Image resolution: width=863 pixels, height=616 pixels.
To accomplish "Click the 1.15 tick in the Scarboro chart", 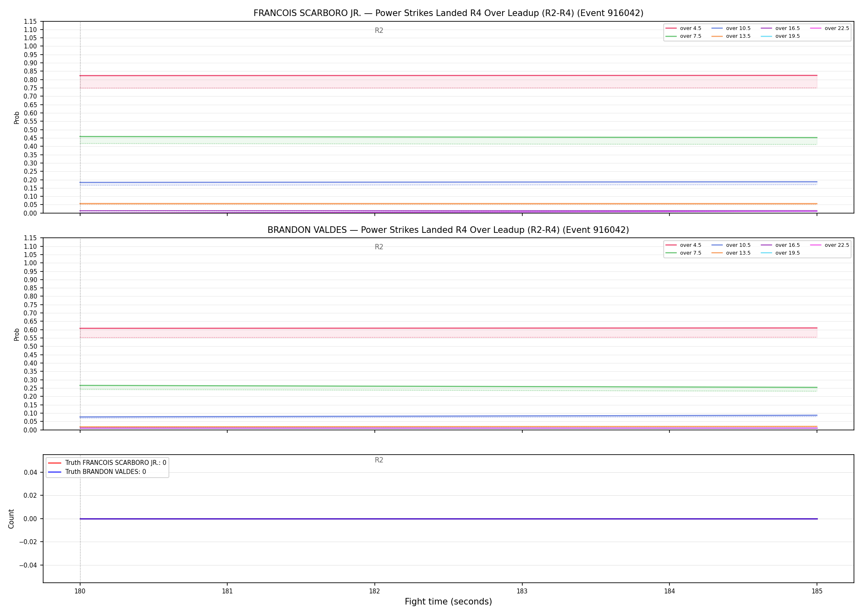I will pos(30,22).
